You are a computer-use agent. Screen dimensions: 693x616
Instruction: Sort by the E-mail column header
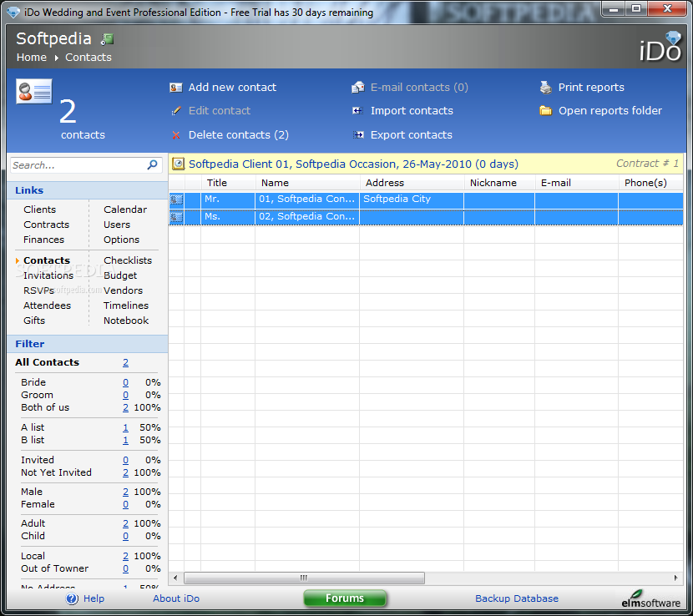576,183
